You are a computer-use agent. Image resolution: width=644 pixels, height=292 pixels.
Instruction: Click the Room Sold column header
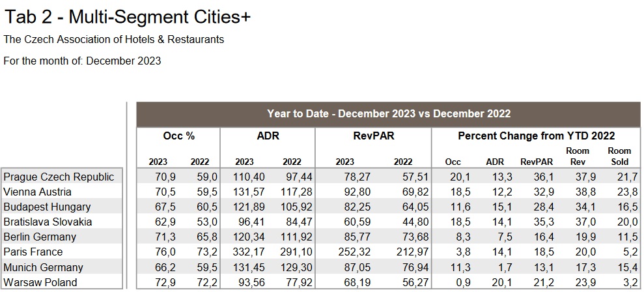tap(619, 156)
